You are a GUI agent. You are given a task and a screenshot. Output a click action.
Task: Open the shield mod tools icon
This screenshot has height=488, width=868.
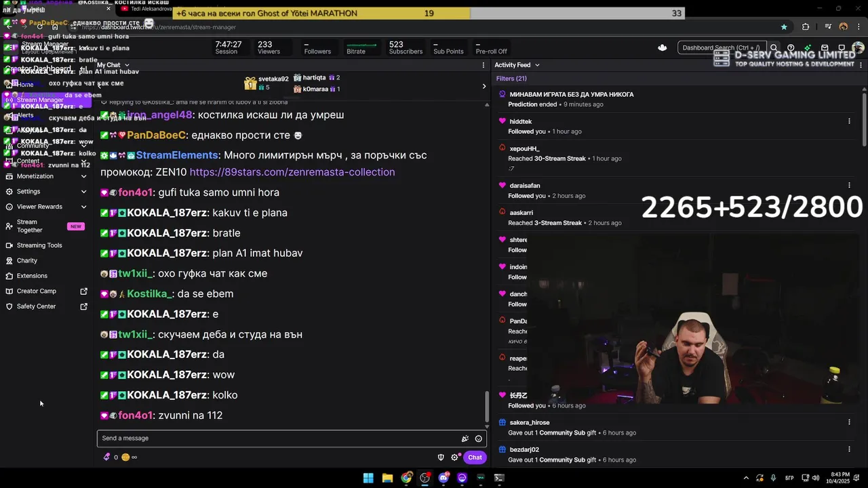click(441, 457)
